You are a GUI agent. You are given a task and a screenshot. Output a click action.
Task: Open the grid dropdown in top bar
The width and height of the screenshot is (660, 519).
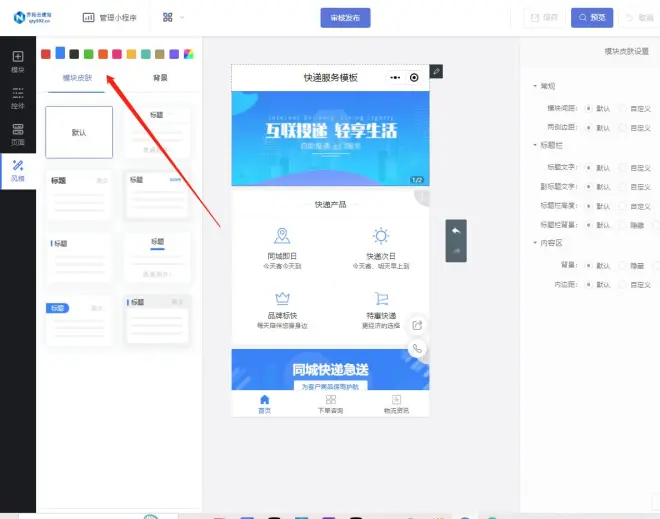pos(173,17)
